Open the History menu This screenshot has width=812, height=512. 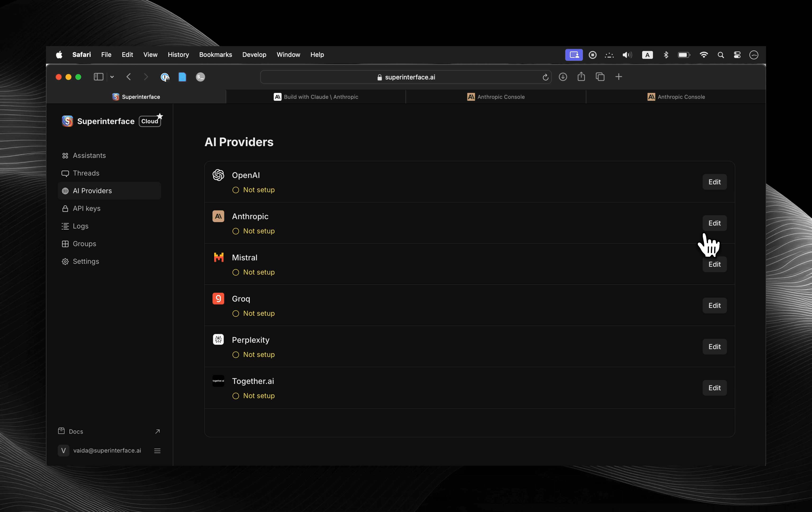pos(178,55)
